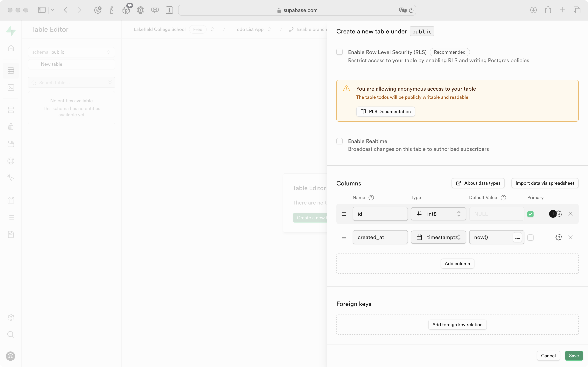The image size is (588, 367).
Task: Open the Storage panel from the sidebar
Action: pyautogui.click(x=11, y=144)
